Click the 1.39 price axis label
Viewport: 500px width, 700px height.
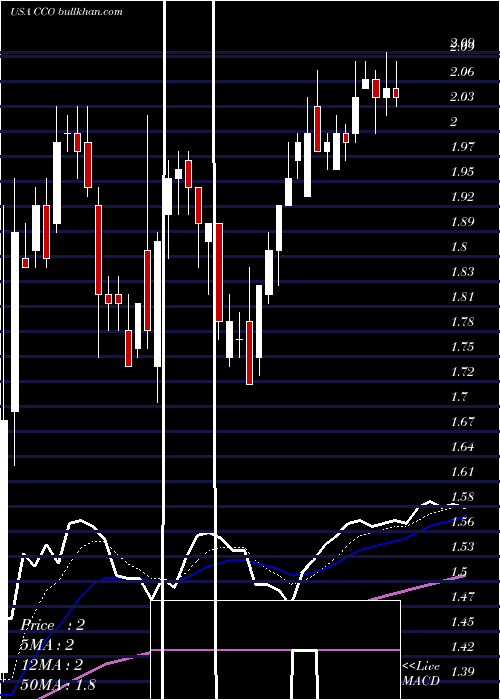462,671
